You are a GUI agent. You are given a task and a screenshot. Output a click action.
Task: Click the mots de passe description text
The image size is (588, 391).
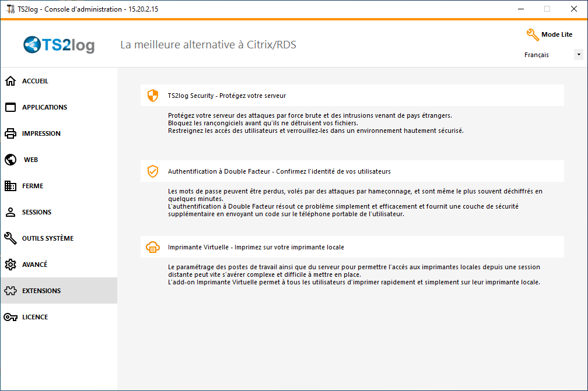coord(355,203)
